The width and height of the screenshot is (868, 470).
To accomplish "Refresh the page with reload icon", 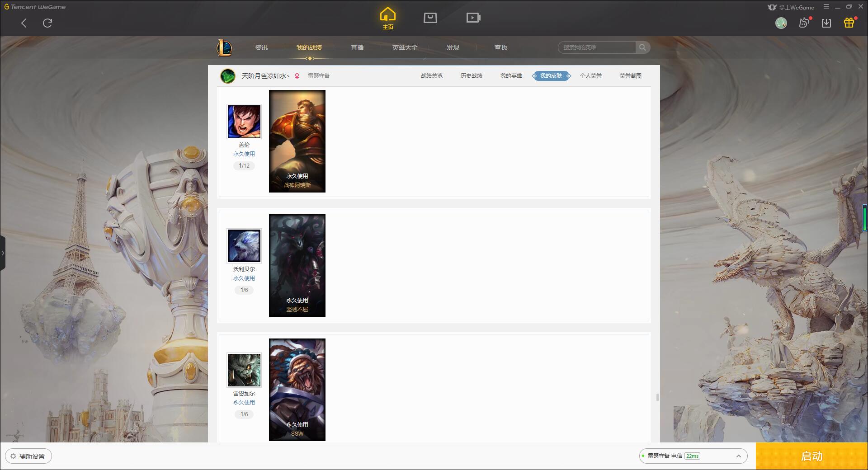I will (x=47, y=23).
